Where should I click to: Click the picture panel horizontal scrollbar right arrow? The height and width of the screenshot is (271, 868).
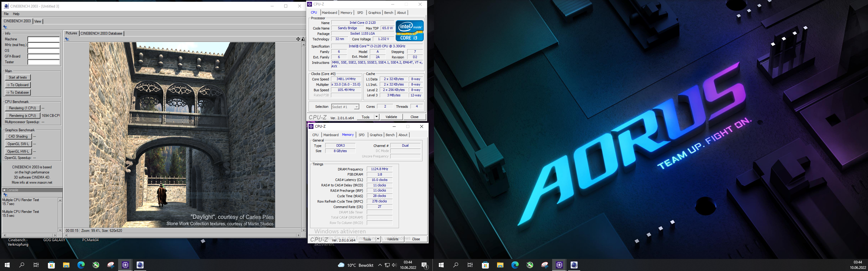[299, 235]
